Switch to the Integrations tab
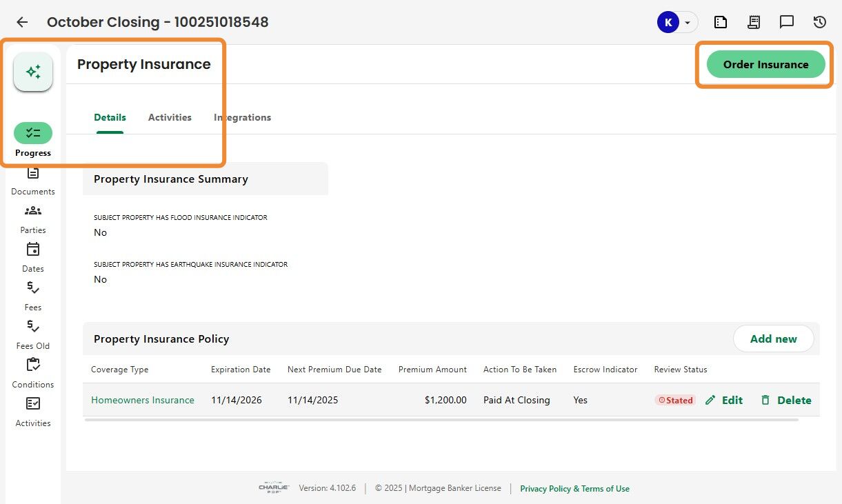This screenshot has width=842, height=504. coord(242,117)
